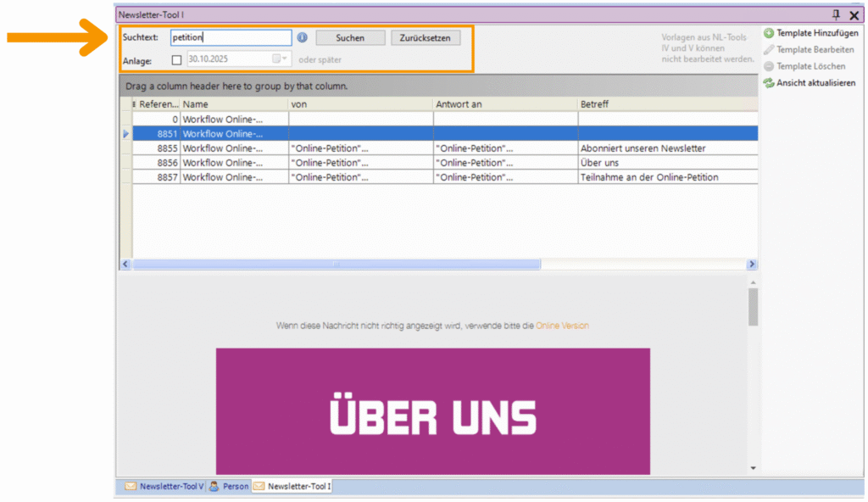The height and width of the screenshot is (502, 868).
Task: Click the Template Löschen minus icon
Action: point(769,66)
